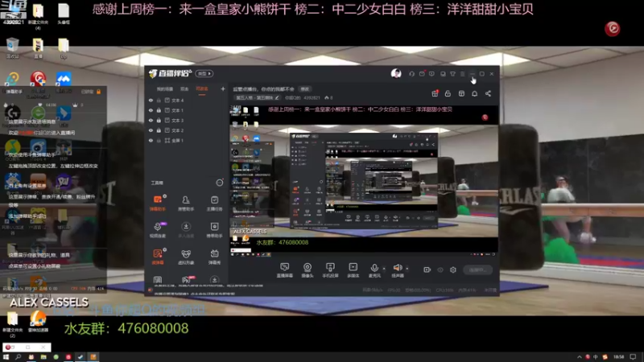Click the start streaming pill button
The image size is (644, 362).
(x=477, y=270)
